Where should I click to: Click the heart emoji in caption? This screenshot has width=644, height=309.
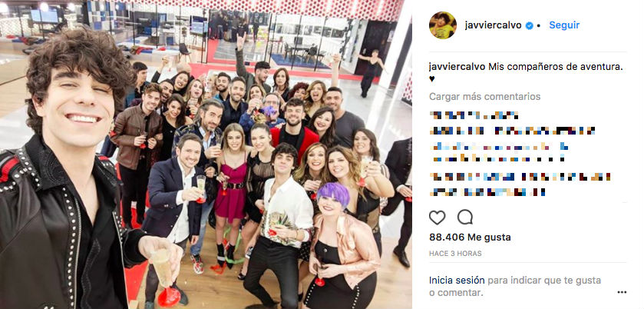pos(431,79)
